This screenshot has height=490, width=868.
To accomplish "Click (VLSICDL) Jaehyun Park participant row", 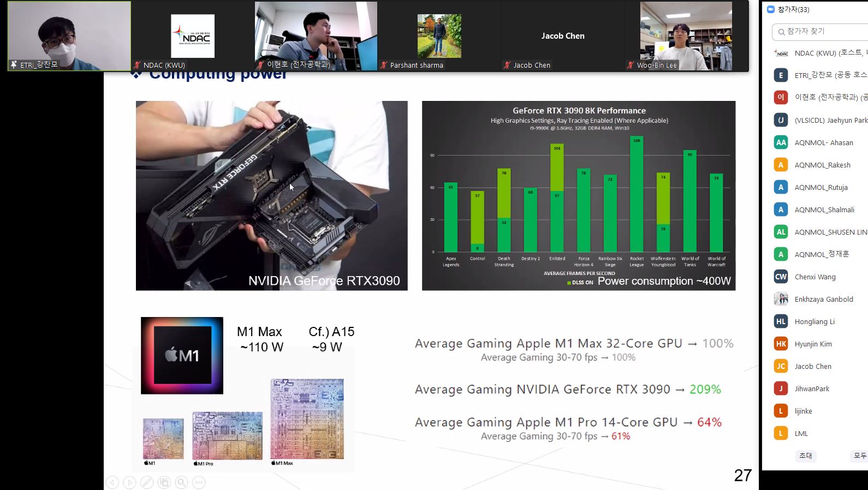I will point(821,120).
